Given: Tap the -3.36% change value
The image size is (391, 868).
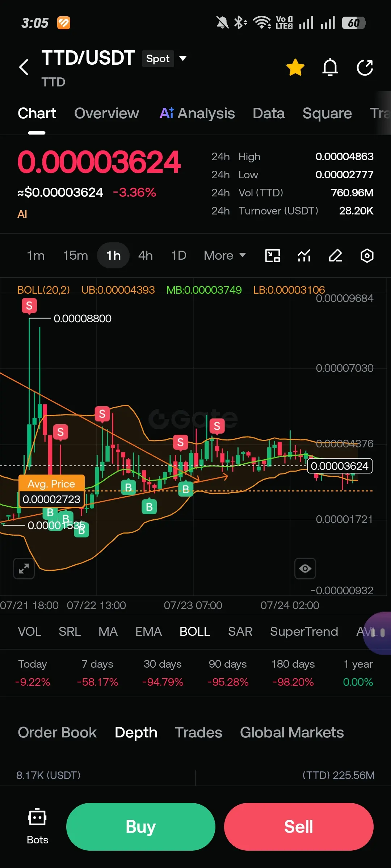Looking at the screenshot, I should click(x=134, y=192).
